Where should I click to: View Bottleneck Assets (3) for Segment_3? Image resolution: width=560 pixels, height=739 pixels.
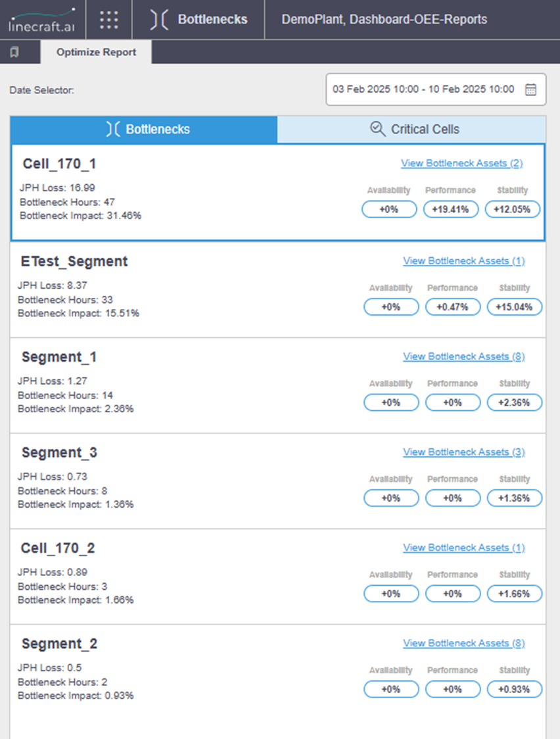pos(463,452)
